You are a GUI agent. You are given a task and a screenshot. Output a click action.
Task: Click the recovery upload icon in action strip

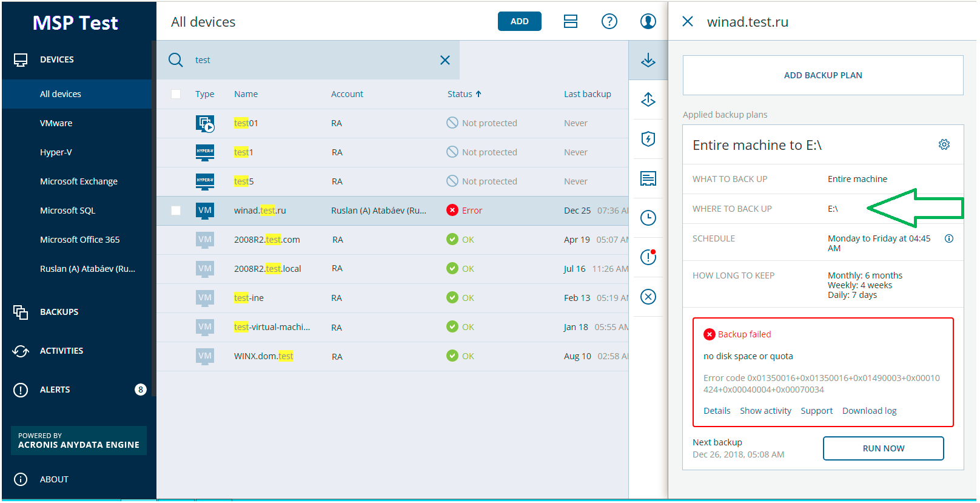[x=648, y=100]
